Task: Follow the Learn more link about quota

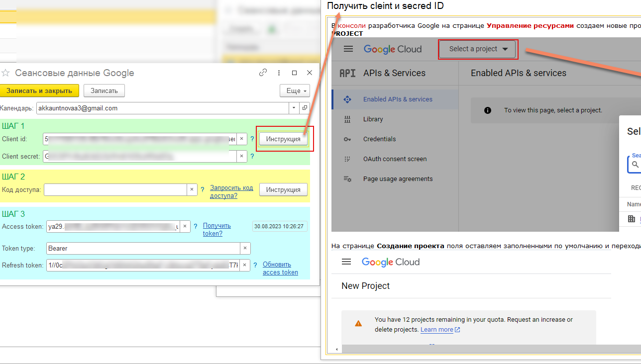Action: [440, 330]
